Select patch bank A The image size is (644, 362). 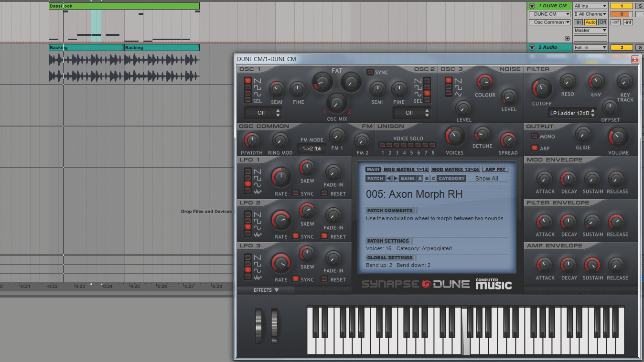click(420, 179)
